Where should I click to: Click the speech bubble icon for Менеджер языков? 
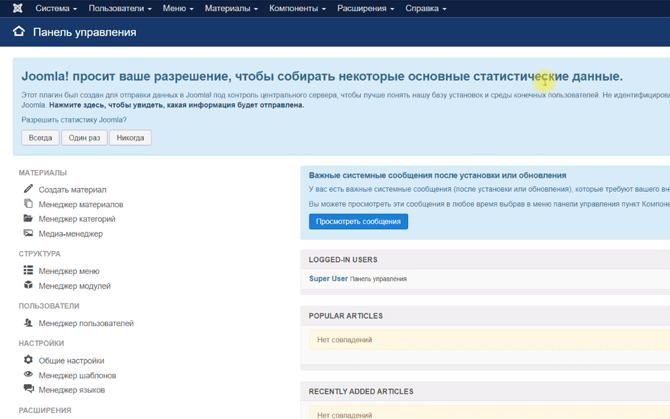pos(28,390)
